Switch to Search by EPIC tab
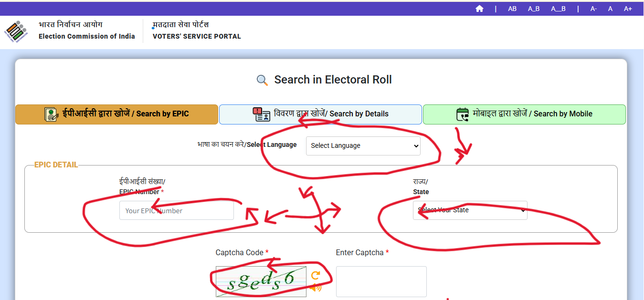This screenshot has width=644, height=300. click(116, 114)
